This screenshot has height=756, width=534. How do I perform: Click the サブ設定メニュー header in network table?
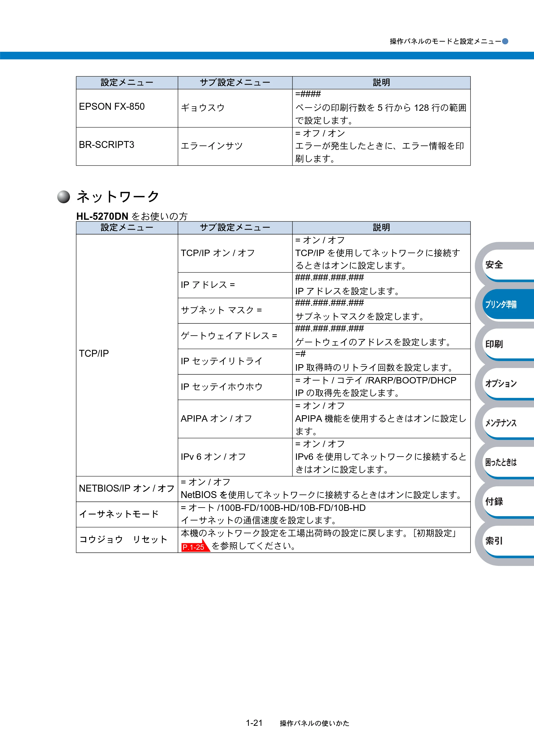coord(235,228)
